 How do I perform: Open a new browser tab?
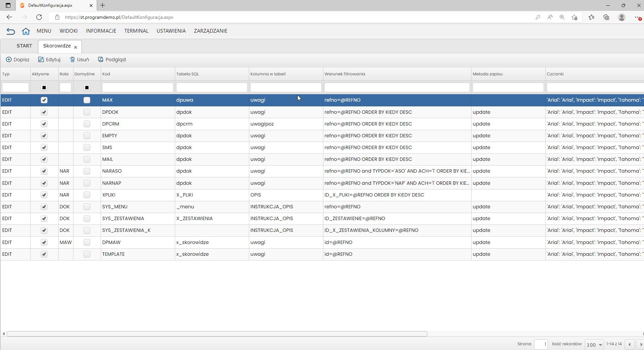pos(103,5)
